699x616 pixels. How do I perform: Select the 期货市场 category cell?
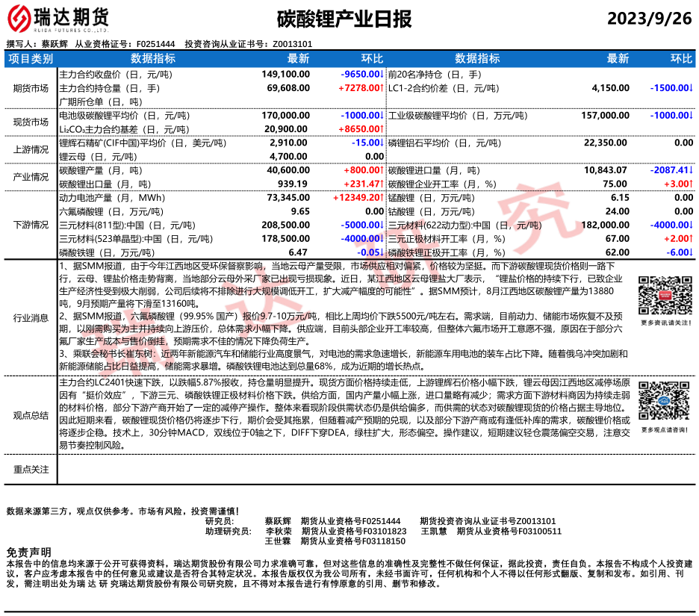pos(31,88)
